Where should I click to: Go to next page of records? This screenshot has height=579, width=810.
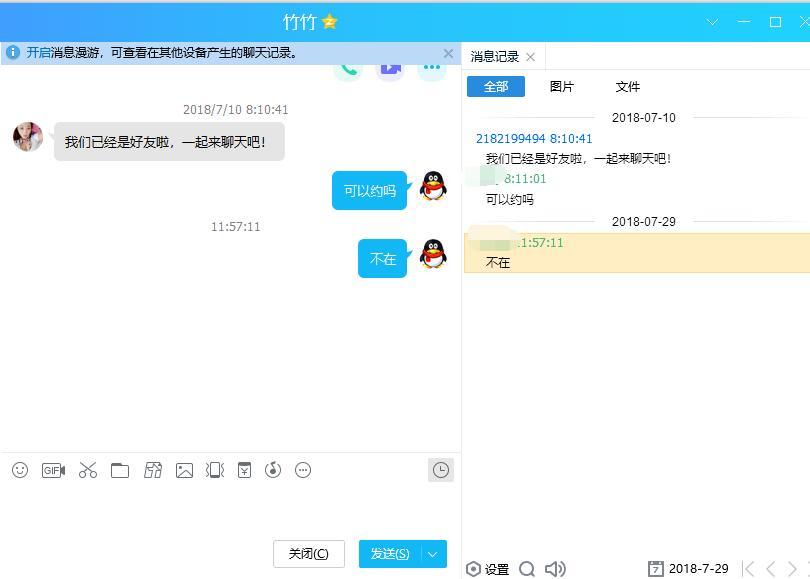coord(792,569)
